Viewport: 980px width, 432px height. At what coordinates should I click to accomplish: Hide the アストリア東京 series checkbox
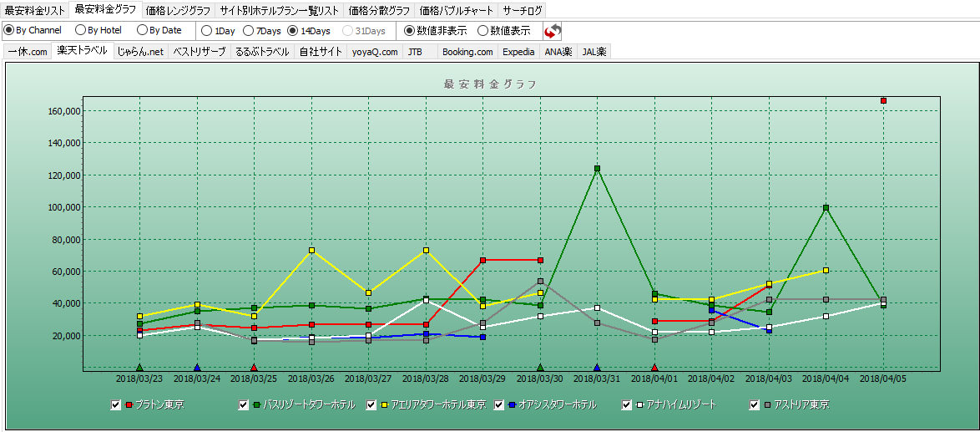tap(755, 405)
